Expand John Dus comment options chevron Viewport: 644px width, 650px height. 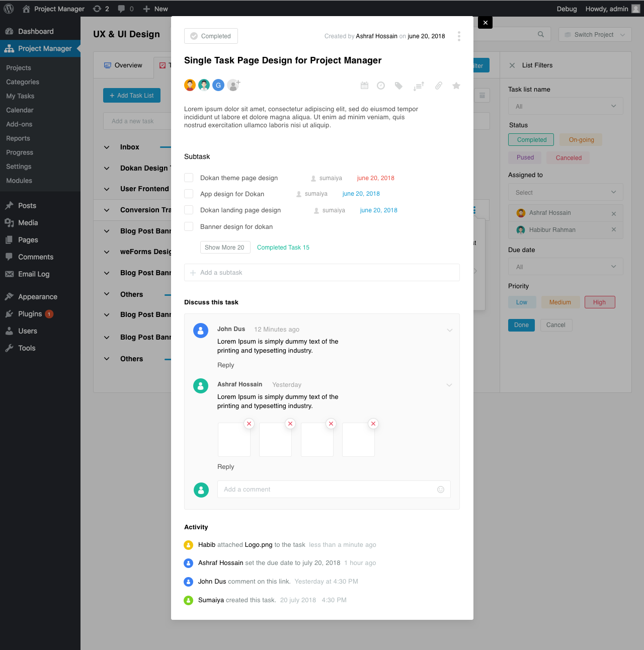pyautogui.click(x=449, y=330)
